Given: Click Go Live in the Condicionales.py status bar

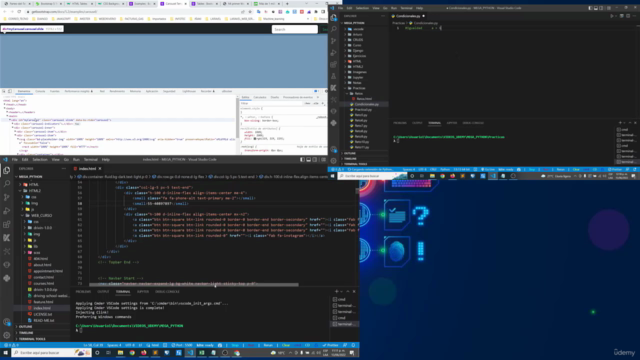Looking at the screenshot, I should tap(488, 169).
